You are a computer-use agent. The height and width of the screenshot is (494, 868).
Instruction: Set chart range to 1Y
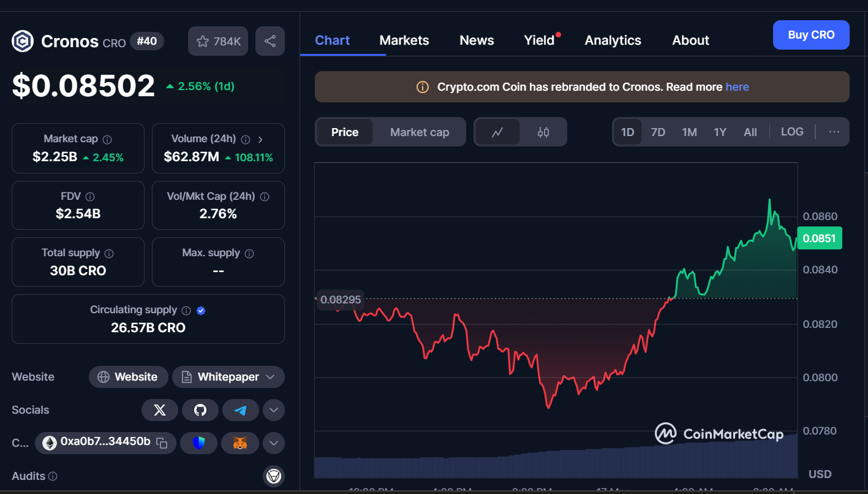pyautogui.click(x=720, y=132)
